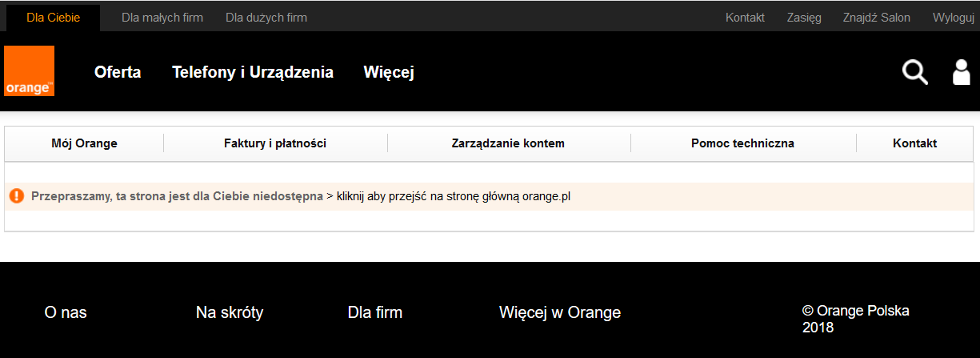980x358 pixels.
Task: Expand Telefony i Urządzenia menu
Action: (253, 72)
